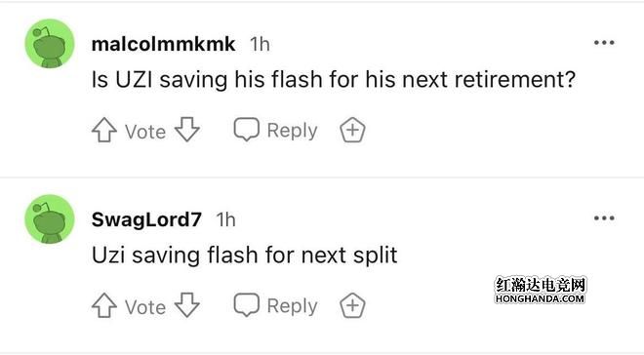644x355 pixels.
Task: Reply to SwagLord7's comment
Action: (275, 305)
